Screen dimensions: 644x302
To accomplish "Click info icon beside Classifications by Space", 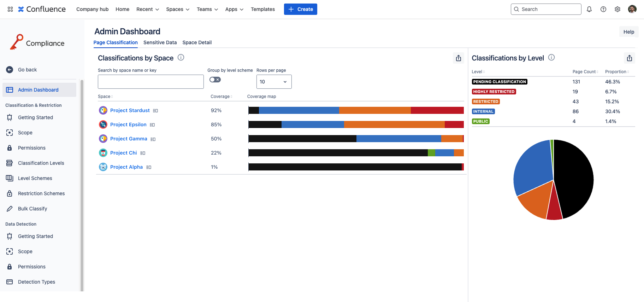I will [x=181, y=57].
